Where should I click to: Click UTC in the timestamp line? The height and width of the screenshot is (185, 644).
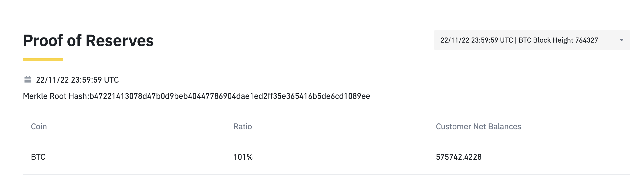coord(111,80)
